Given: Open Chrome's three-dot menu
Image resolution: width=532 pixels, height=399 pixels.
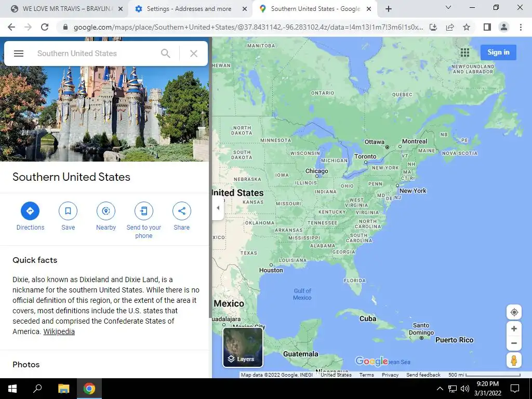Looking at the screenshot, I should (x=521, y=27).
